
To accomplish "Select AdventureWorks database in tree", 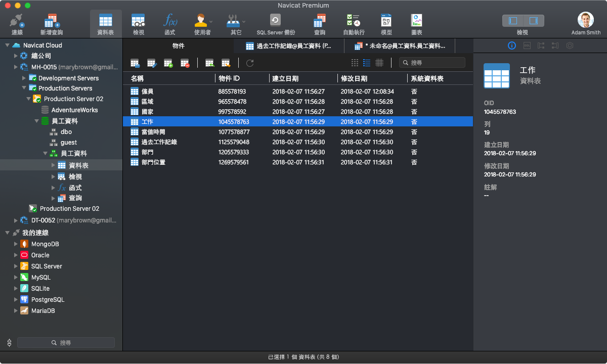I will 61,110.
